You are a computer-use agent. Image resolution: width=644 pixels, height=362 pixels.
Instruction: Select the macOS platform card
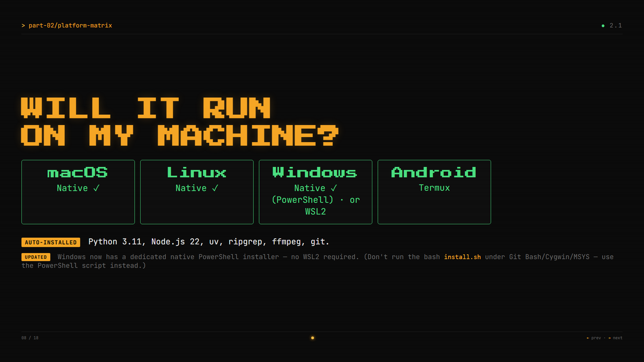tap(78, 192)
